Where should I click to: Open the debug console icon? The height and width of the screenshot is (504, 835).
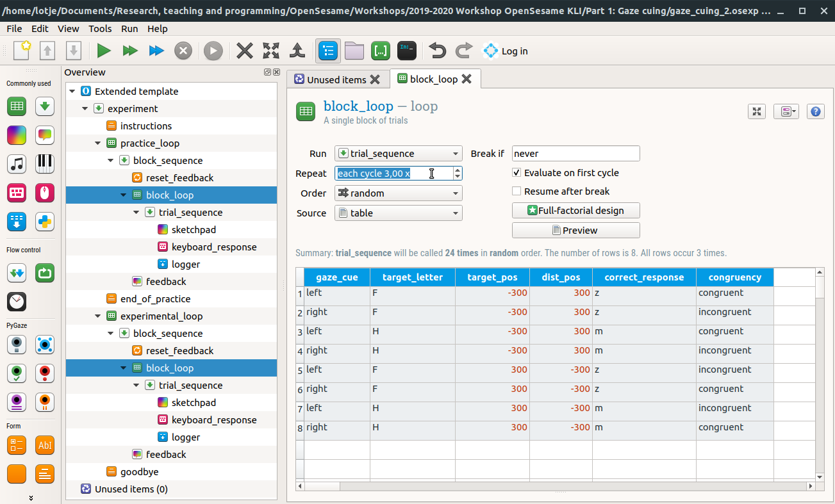click(407, 51)
